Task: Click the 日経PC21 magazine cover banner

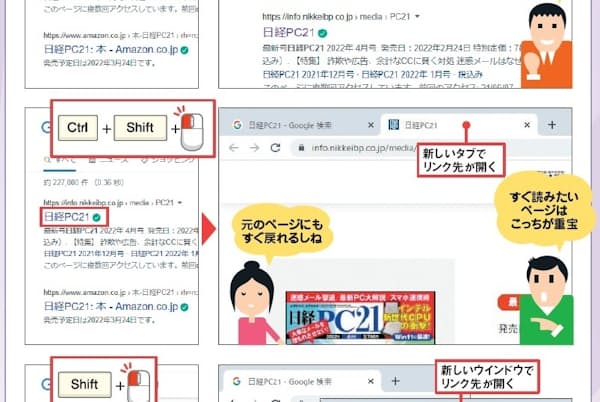Action: pyautogui.click(x=360, y=317)
